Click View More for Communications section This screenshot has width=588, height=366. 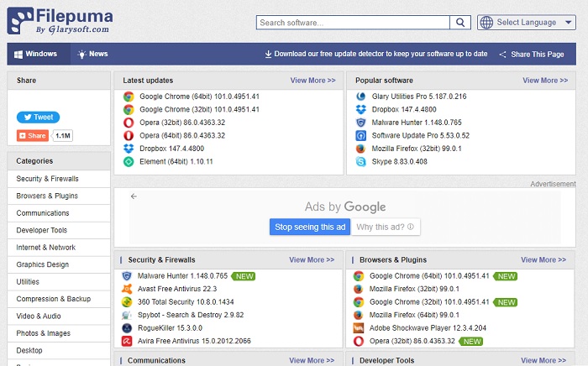(x=312, y=360)
